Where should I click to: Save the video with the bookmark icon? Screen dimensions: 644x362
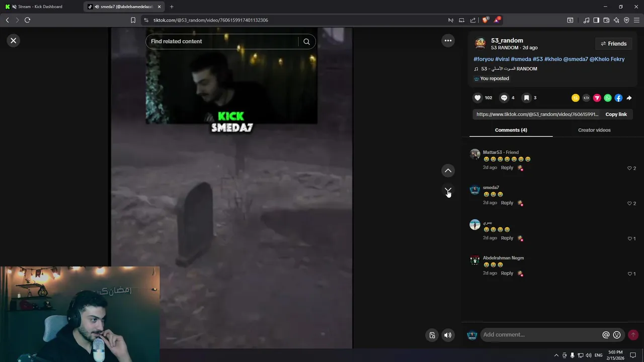point(526,98)
